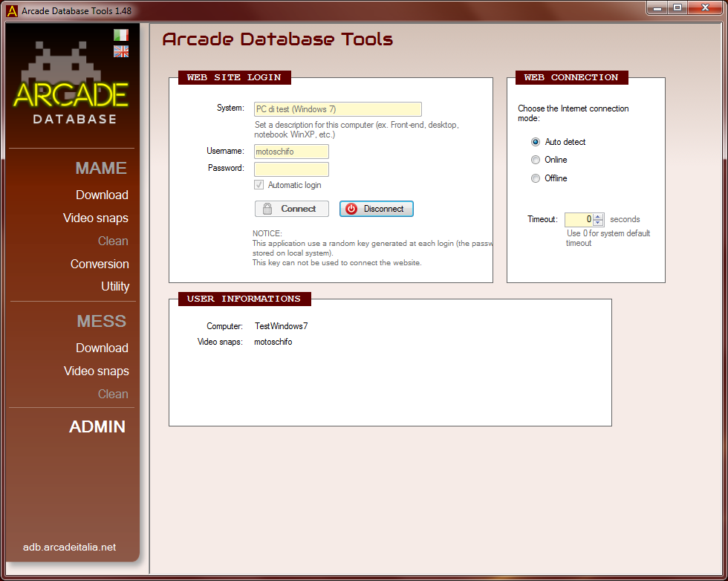The height and width of the screenshot is (581, 728).
Task: Click the Arcade Database invader logo
Action: (71, 84)
